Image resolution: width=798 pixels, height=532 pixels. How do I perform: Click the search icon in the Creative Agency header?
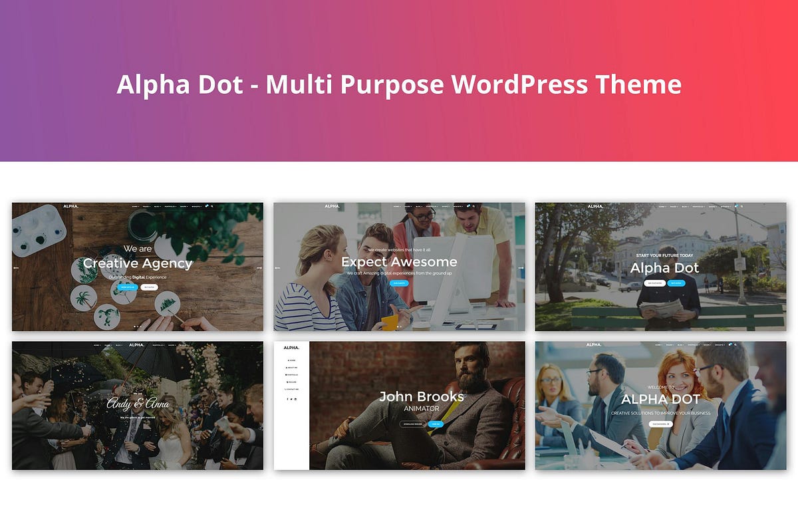pyautogui.click(x=212, y=206)
